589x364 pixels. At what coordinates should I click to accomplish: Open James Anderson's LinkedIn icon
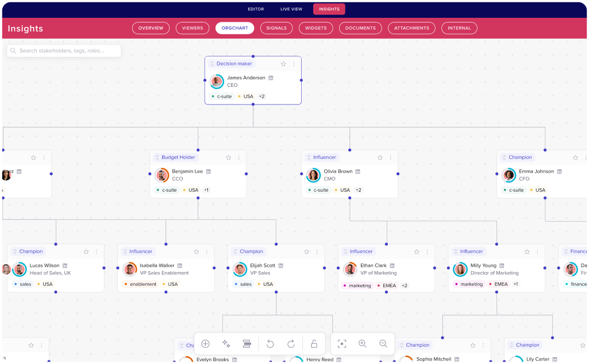[x=271, y=78]
